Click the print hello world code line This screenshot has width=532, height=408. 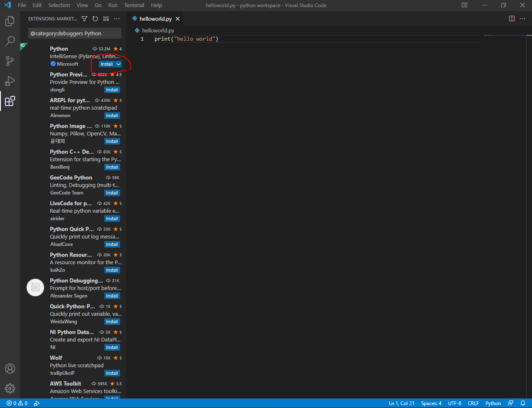186,39
